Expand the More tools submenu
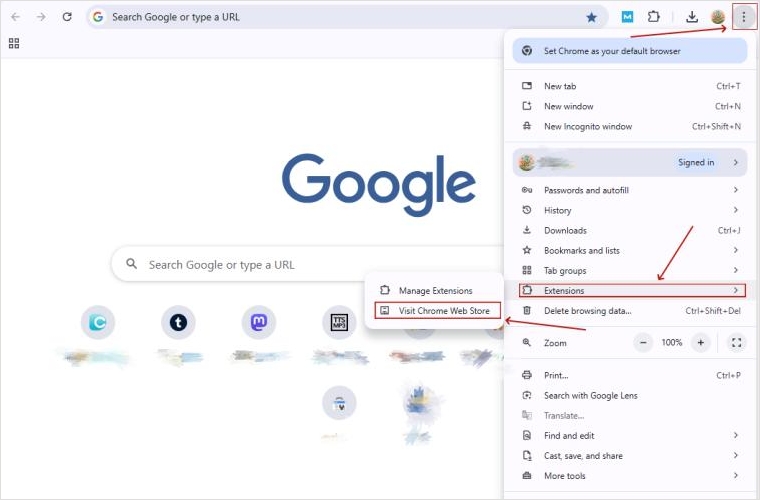The width and height of the screenshot is (760, 500). click(x=630, y=476)
